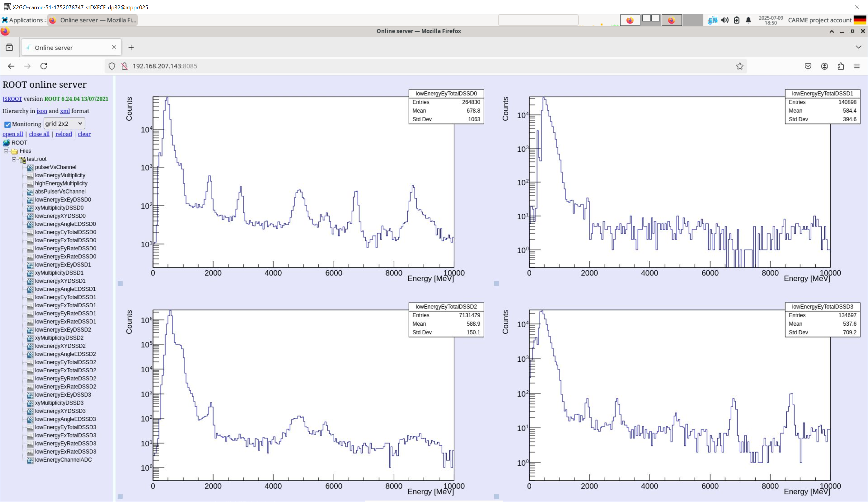Collapse the Files folder tree node
Viewport: 868px width, 502px height.
click(x=6, y=151)
